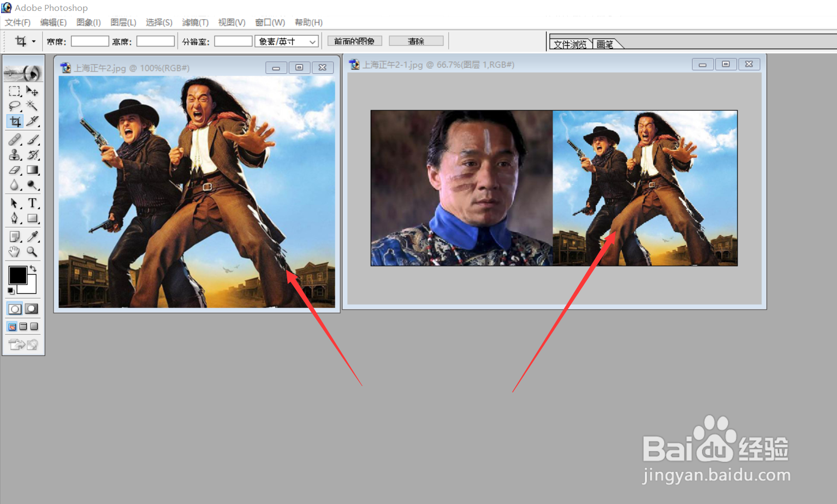Switch to Standard screen mode
Screen dimensions: 837x504
[x=12, y=327]
